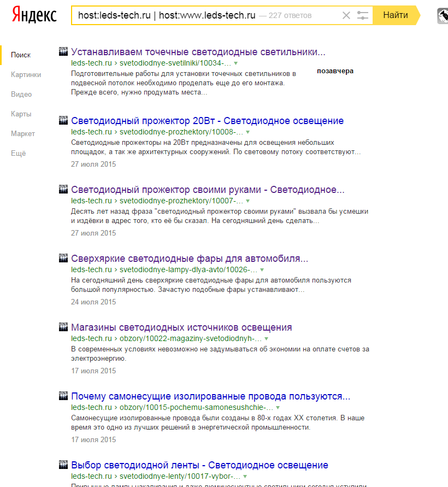Open browser extension icon next to Найти

(443, 16)
